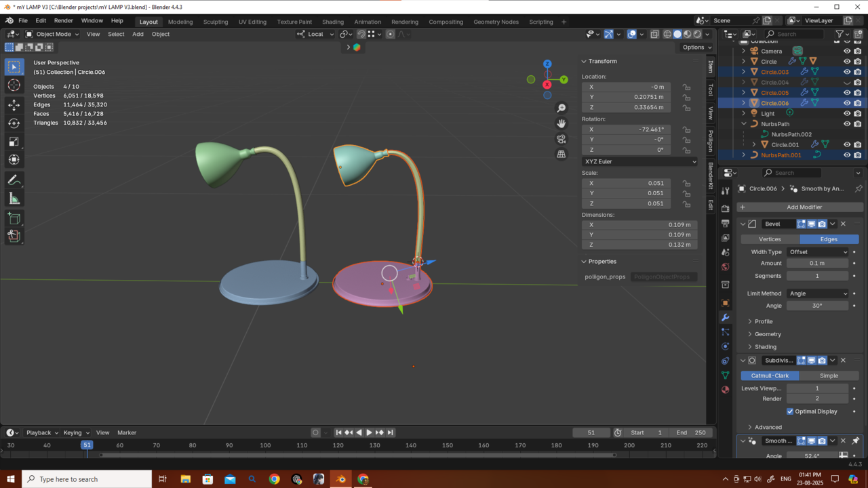
Task: Hide Circle.003 in viewport with eye icon
Action: coord(846,72)
